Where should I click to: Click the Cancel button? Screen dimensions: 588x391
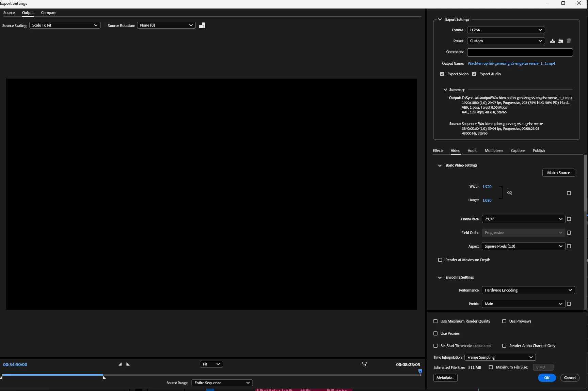tap(570, 378)
